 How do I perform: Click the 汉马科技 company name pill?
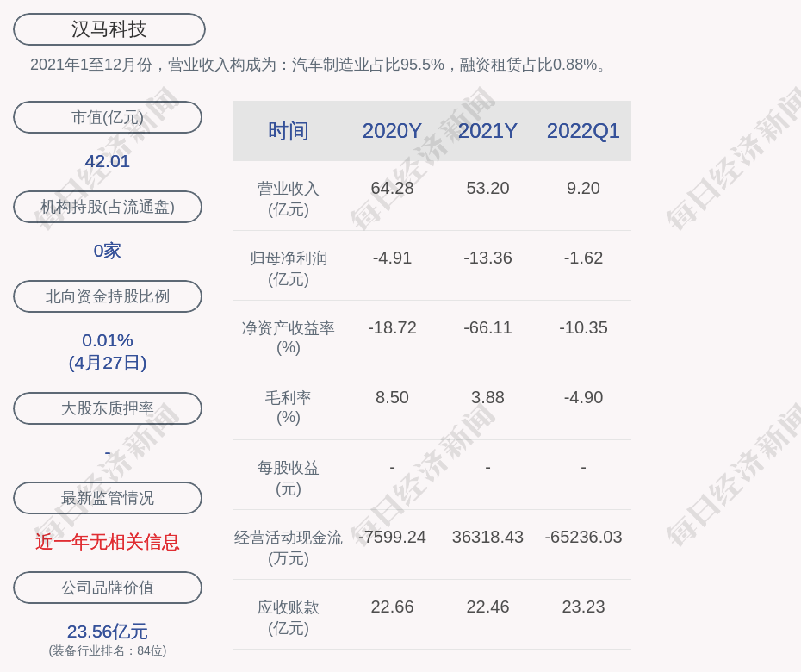109,29
